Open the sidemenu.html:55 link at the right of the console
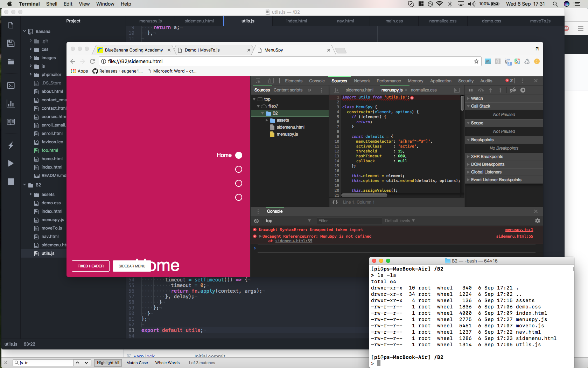Viewport: 588px width, 368px height. coord(514,237)
